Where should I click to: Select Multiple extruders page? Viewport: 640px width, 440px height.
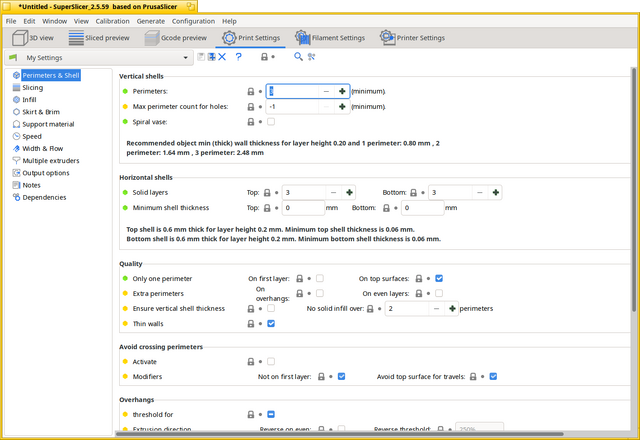click(51, 161)
